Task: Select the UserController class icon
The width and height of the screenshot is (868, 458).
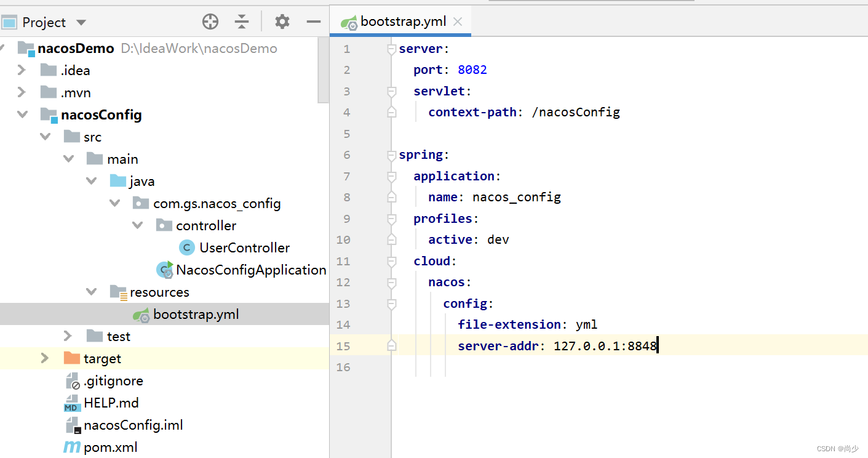Action: 187,247
